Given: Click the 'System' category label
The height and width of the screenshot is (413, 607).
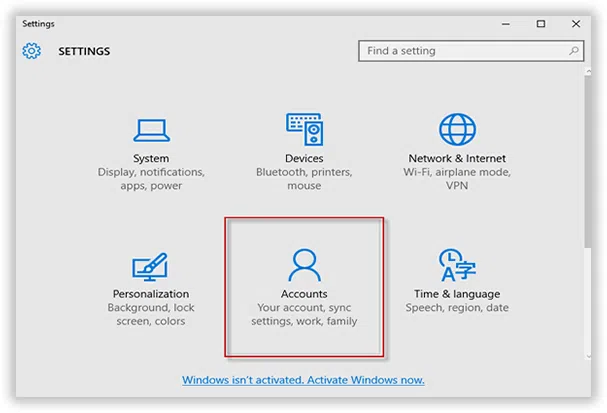Looking at the screenshot, I should click(151, 158).
